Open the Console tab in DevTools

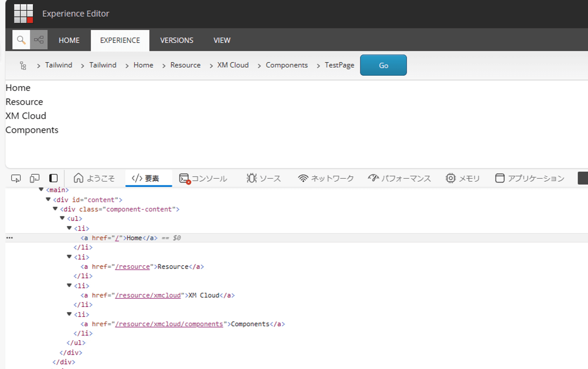click(x=203, y=178)
